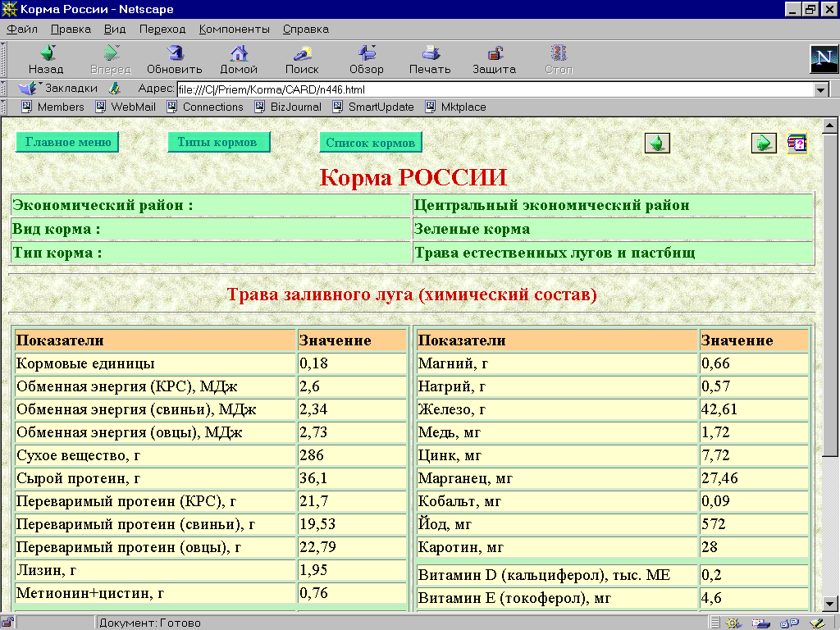Open the Файл menu

click(22, 29)
